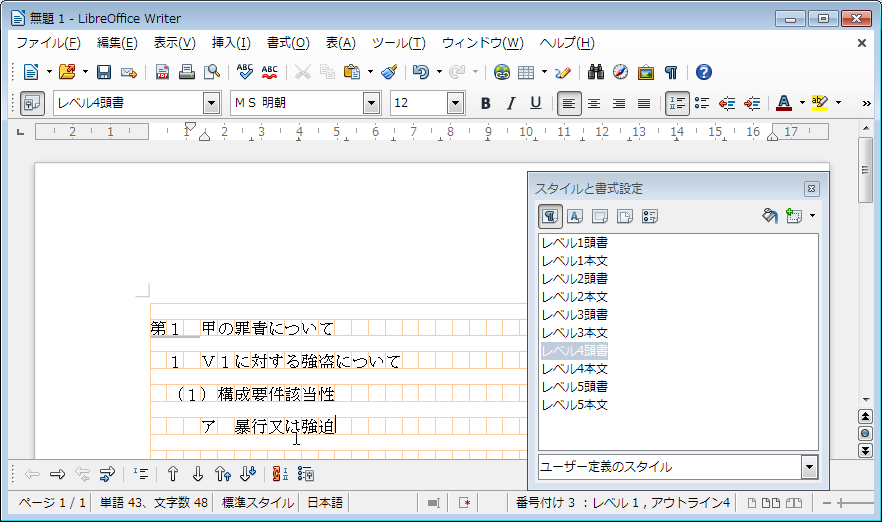The height and width of the screenshot is (522, 882).
Task: Undo the last action
Action: pos(421,72)
